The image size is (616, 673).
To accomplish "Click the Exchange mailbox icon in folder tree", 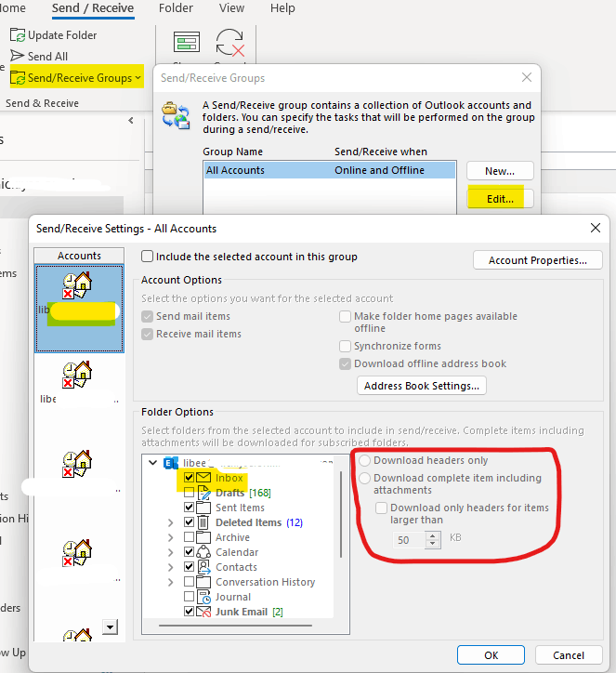I will [171, 463].
